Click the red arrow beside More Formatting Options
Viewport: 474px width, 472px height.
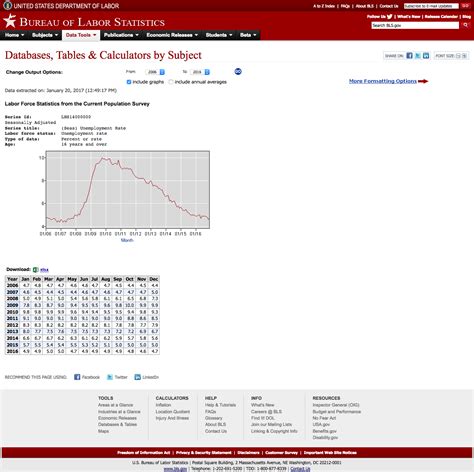click(423, 81)
